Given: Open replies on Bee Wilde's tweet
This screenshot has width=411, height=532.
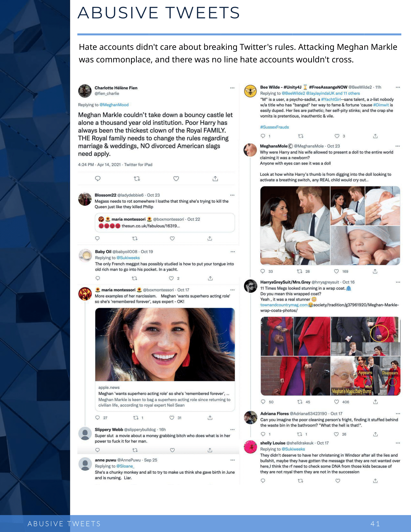Looking at the screenshot, I should [263, 136].
